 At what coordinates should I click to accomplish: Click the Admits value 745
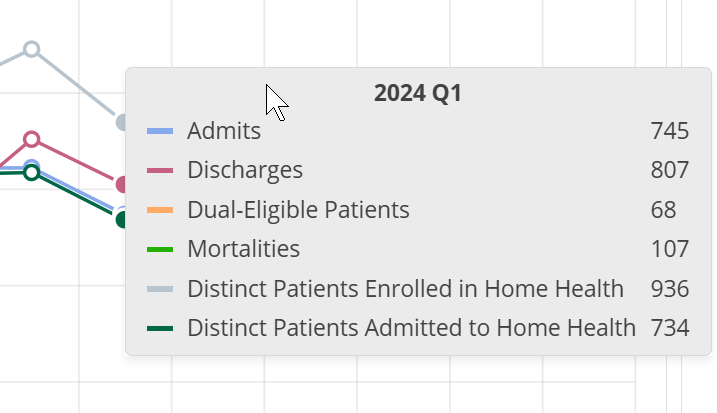point(669,131)
